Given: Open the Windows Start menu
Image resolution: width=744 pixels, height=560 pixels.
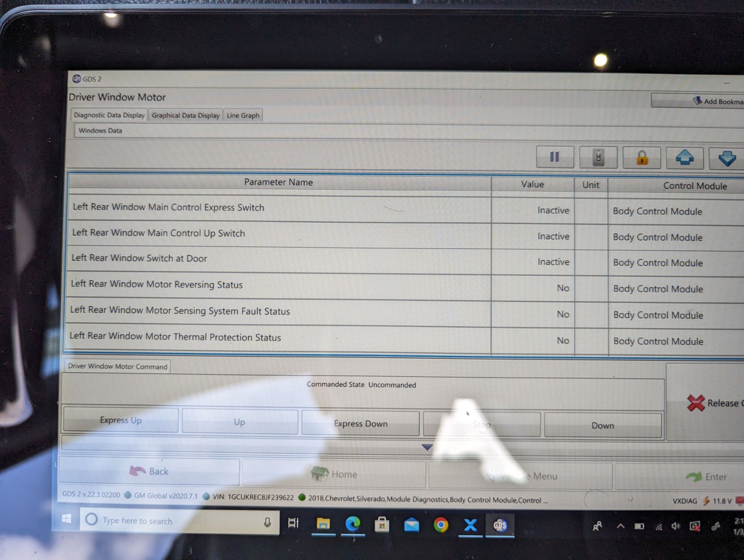Looking at the screenshot, I should [66, 519].
